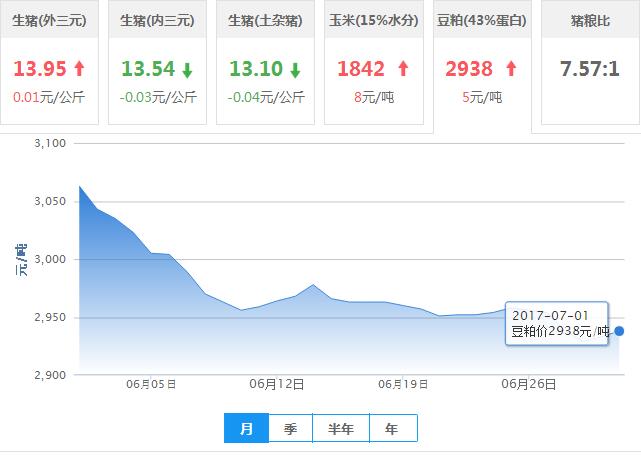Image resolution: width=641 pixels, height=456 pixels.
Task: Click the red up arrow beside 13.95
Action: [79, 68]
